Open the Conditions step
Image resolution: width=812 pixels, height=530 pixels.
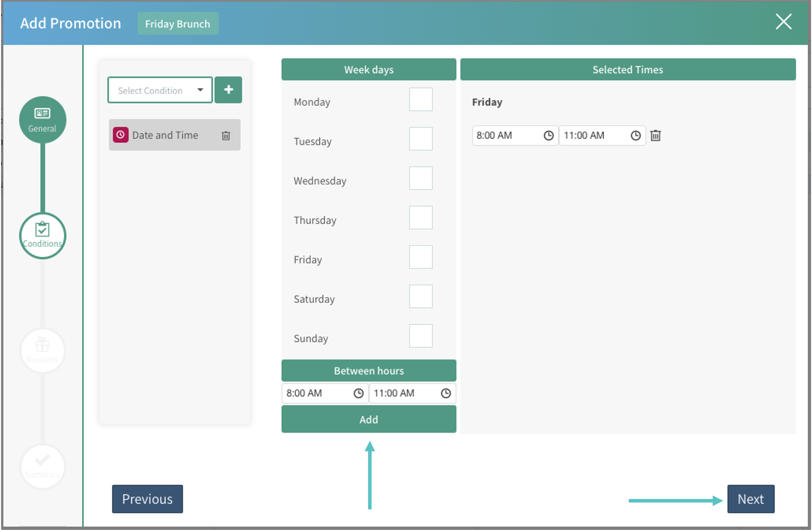coord(42,236)
